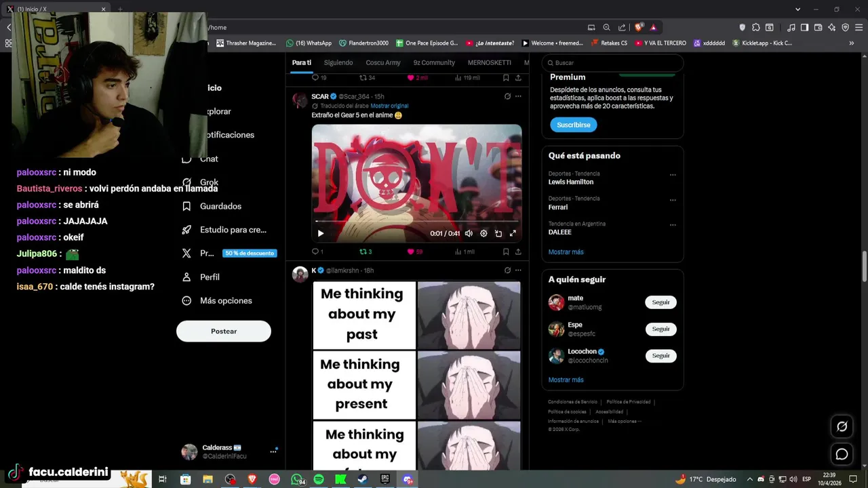Repost the SCAR post with 3 reposts
Screen dimensions: 868x488
coord(366,251)
